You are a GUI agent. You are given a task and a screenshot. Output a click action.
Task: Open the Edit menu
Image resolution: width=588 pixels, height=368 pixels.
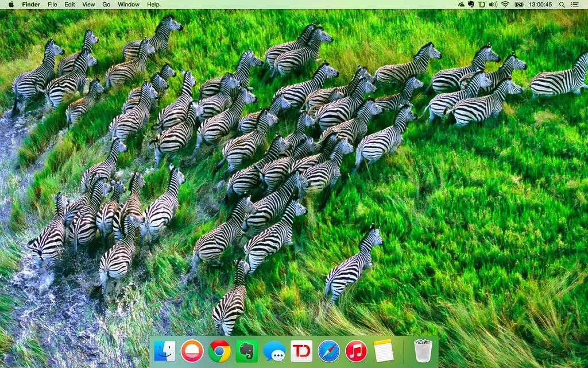pos(69,5)
